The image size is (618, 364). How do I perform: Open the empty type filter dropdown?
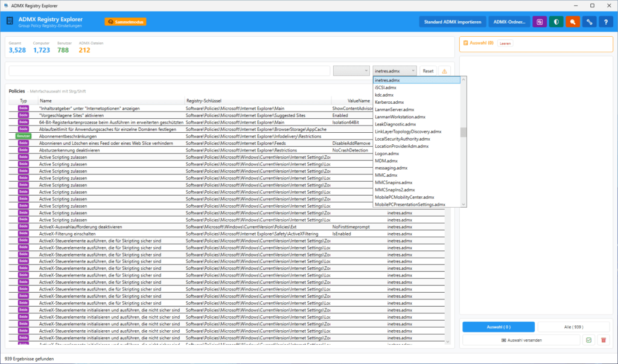pyautogui.click(x=351, y=71)
